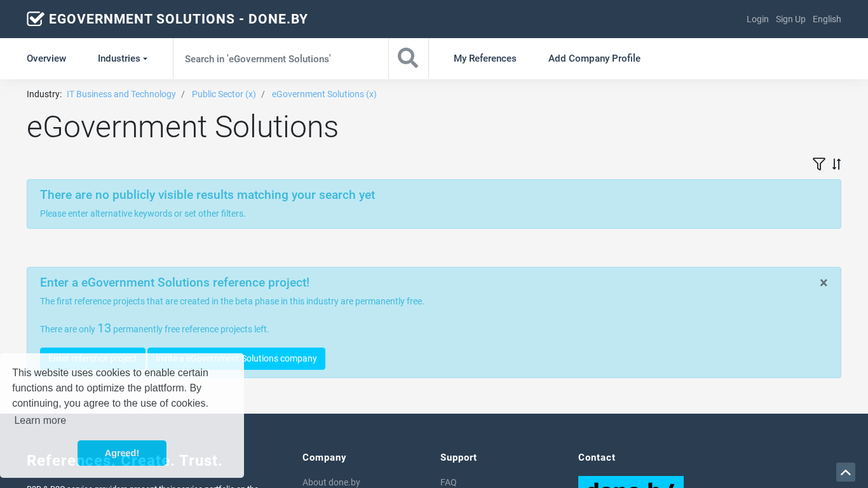This screenshot has width=868, height=488.
Task: Click the IT Business and Technology breadcrumb
Action: [x=121, y=94]
